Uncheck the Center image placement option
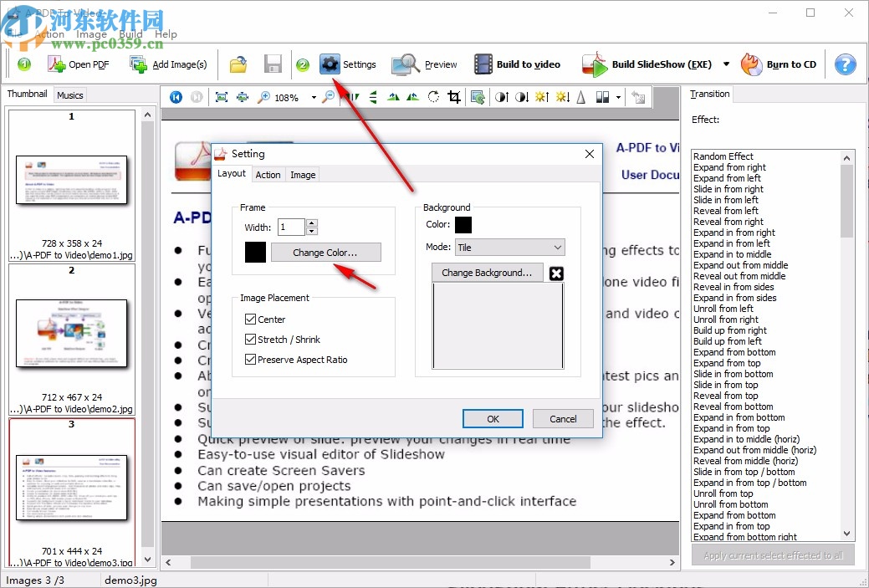 249,319
